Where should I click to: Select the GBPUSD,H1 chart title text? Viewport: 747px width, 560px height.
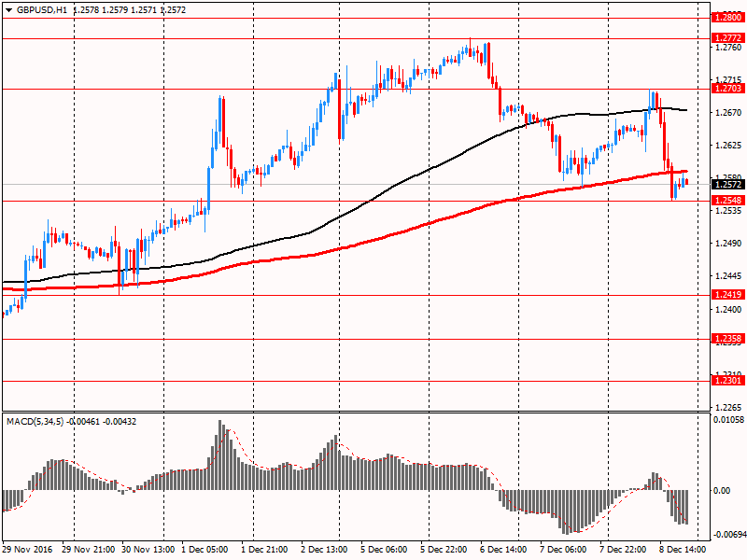[42, 10]
